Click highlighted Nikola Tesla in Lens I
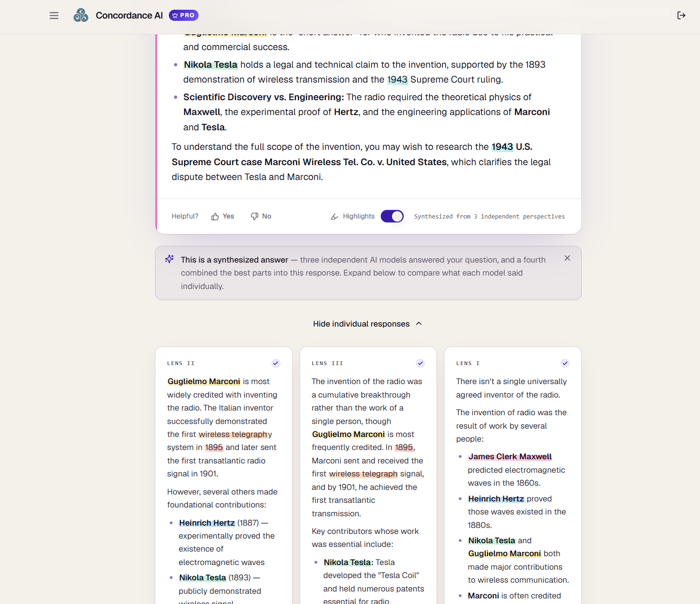The image size is (700, 604). (492, 540)
